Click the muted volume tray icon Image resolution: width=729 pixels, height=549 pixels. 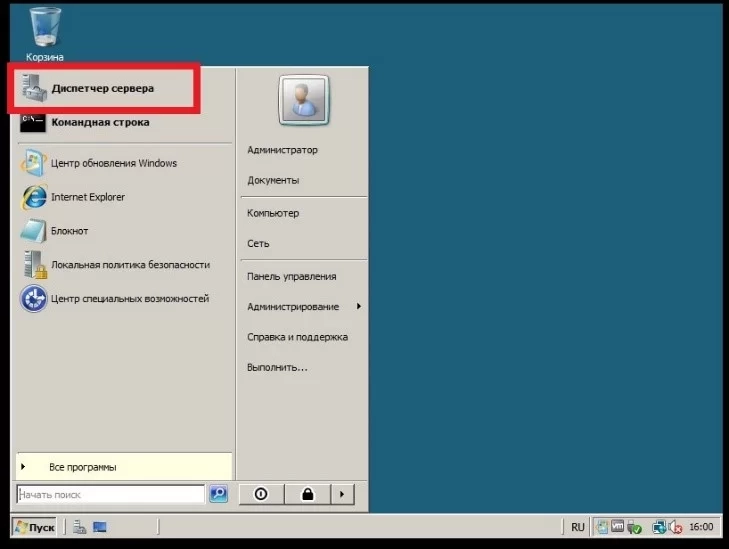coord(675,528)
